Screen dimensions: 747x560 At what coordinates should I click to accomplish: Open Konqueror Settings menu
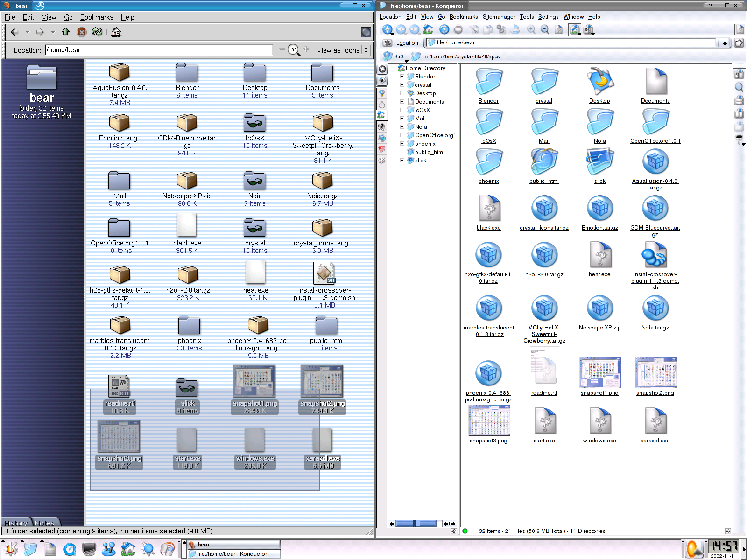point(548,17)
